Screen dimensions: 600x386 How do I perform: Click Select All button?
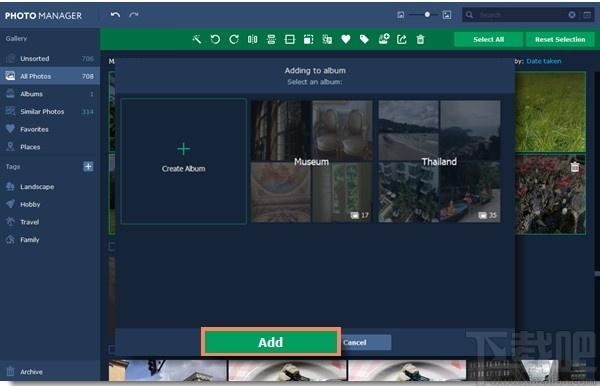pyautogui.click(x=488, y=39)
